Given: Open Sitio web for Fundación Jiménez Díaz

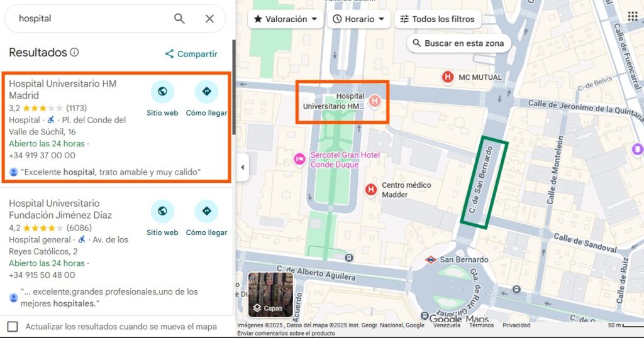Looking at the screenshot, I should 162,212.
